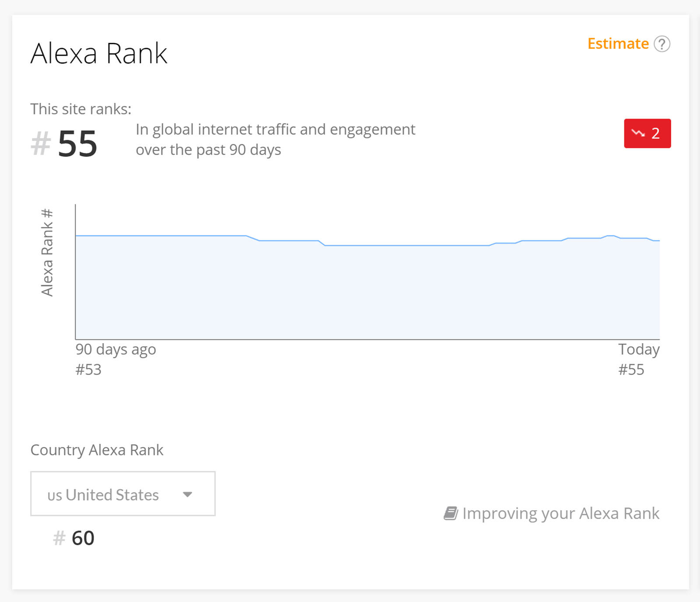Screen dimensions: 700x602
Task: Click the 'Today' axis label
Action: pos(639,349)
